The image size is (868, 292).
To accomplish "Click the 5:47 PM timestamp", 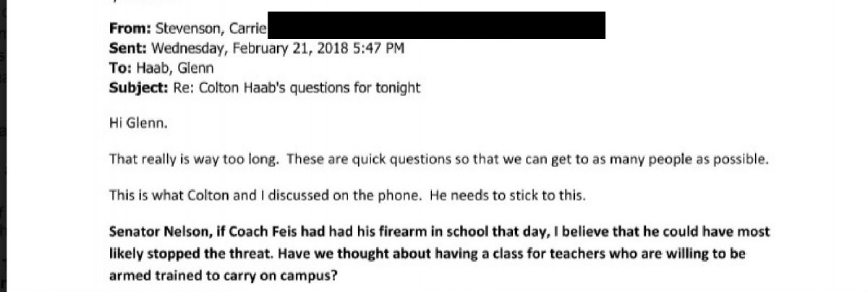I will tap(384, 49).
